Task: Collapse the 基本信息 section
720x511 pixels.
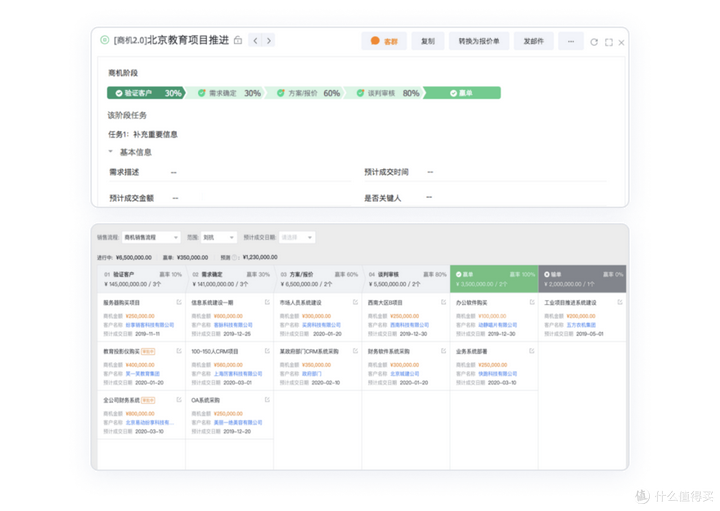Action: (x=111, y=152)
